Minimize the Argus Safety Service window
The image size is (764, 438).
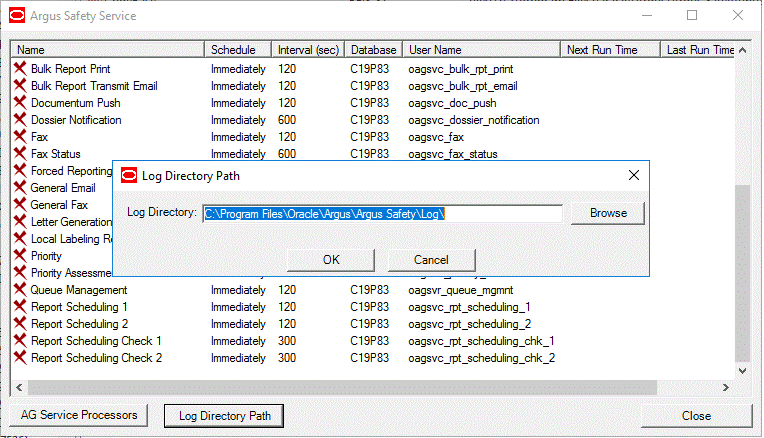647,15
